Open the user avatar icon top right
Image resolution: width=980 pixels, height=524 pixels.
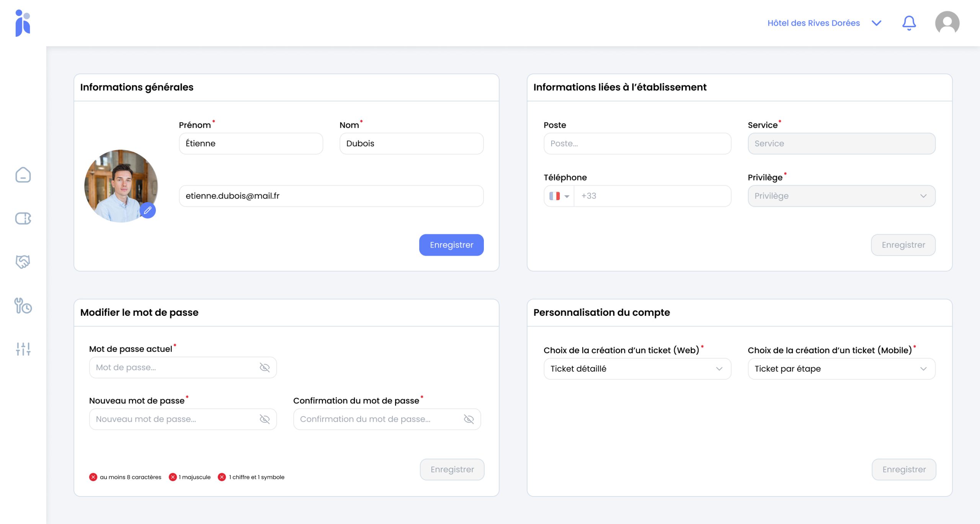[947, 23]
